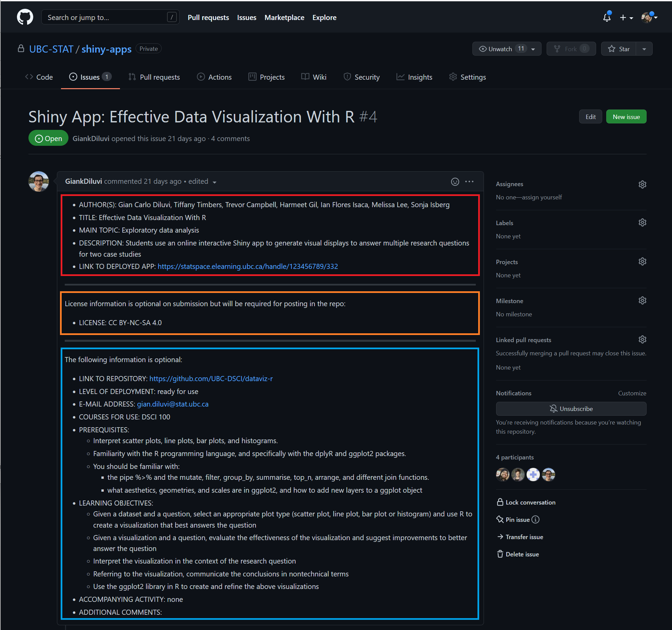Open the Security tab
The height and width of the screenshot is (630, 672).
click(x=362, y=77)
